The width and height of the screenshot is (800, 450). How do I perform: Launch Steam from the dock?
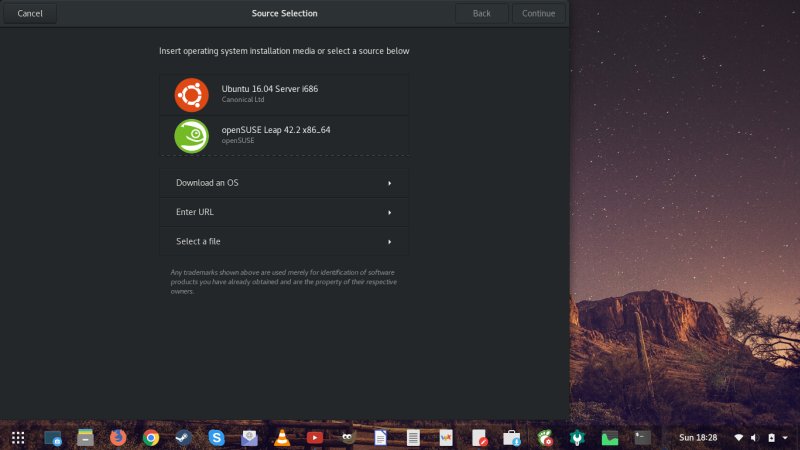pyautogui.click(x=183, y=437)
